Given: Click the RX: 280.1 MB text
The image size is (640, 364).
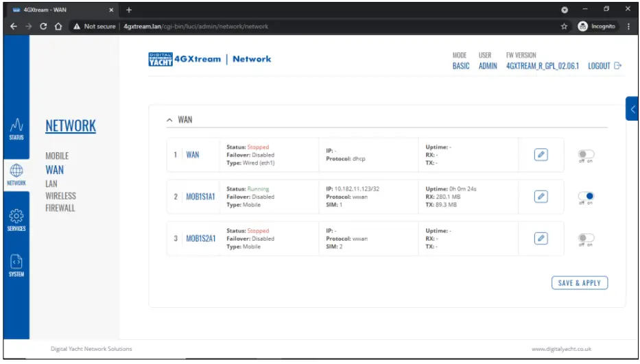Looking at the screenshot, I should point(443,197).
